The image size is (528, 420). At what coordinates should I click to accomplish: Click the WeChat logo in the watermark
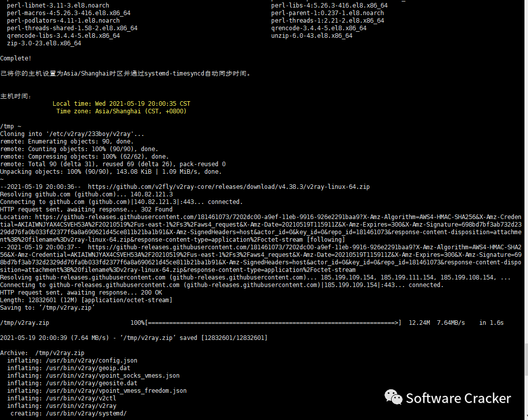394,397
